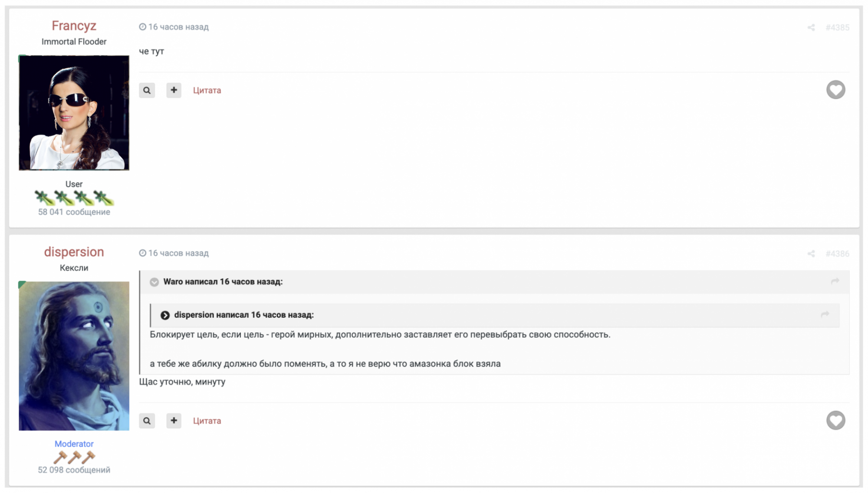Collapse the Waro quote block

coord(154,282)
